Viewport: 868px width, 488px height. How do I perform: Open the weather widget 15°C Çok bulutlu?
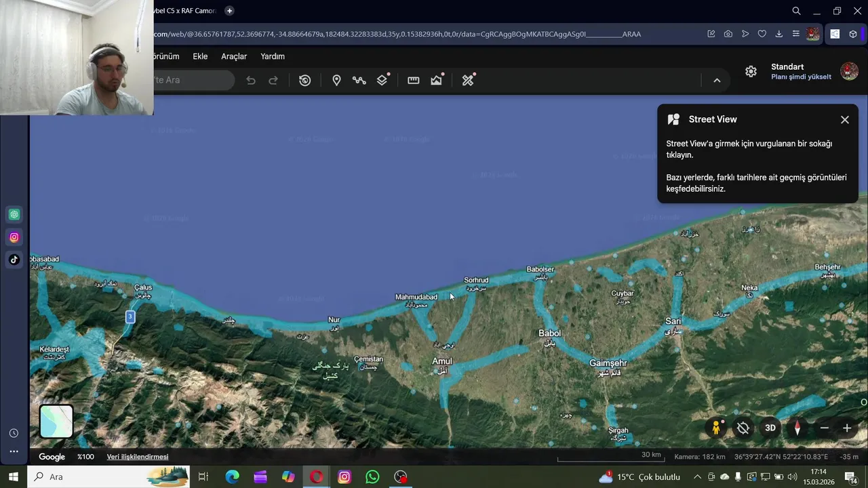coord(639,476)
